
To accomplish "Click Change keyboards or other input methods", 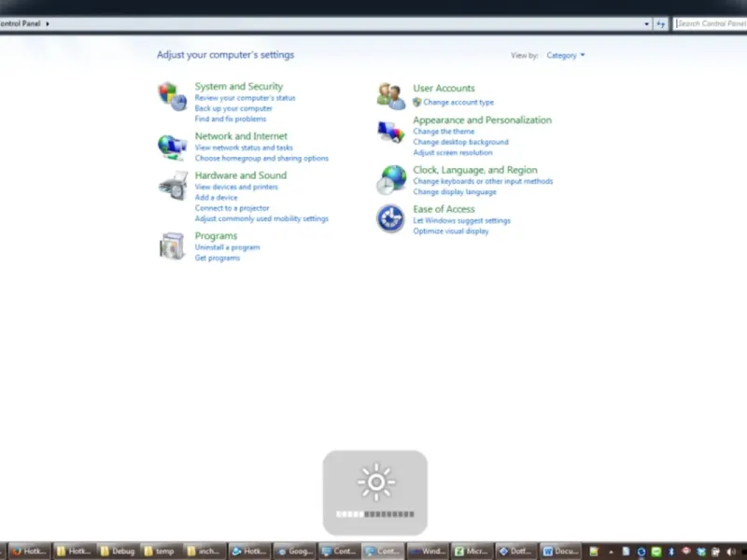I will click(x=483, y=181).
